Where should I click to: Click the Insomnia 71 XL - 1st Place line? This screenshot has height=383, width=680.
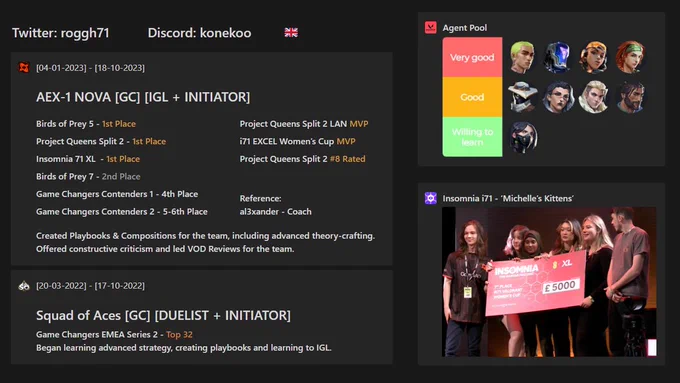(88, 159)
